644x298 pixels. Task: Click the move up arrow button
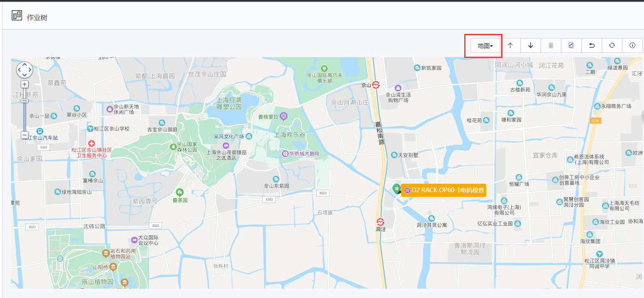pyautogui.click(x=510, y=46)
